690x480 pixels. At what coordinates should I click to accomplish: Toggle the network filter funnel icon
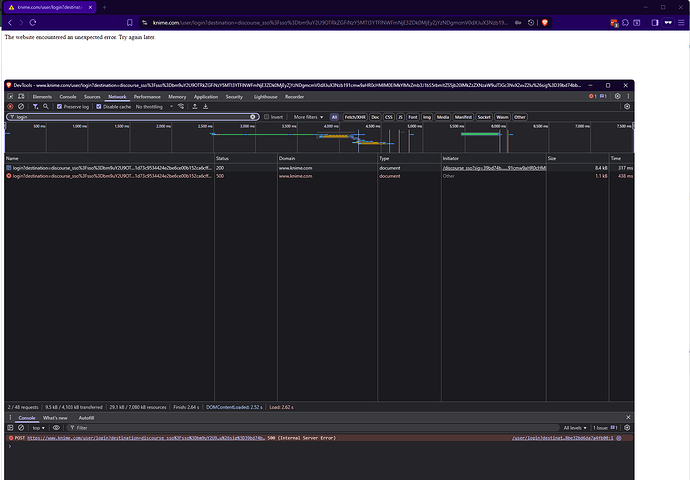36,106
